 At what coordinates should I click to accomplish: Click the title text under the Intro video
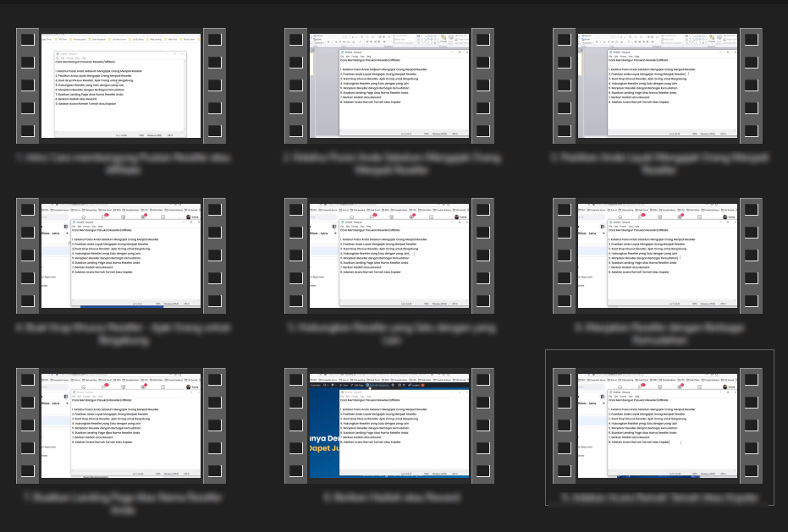119,163
